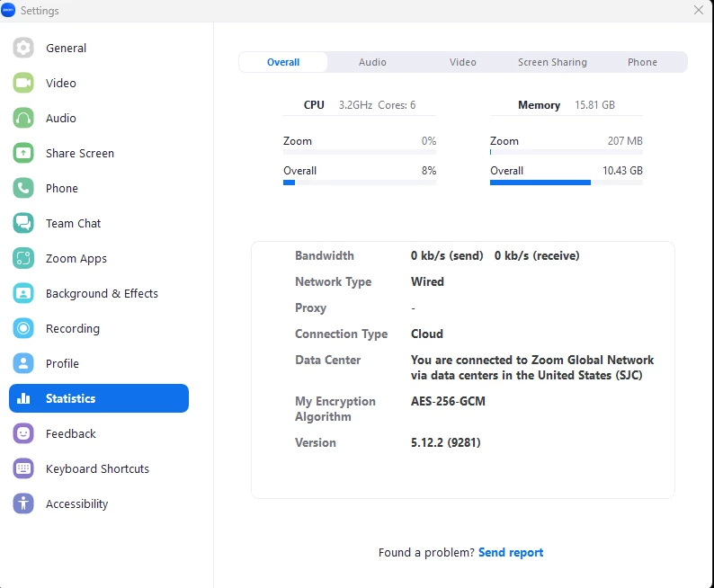Click the Overall memory usage bar

click(567, 183)
